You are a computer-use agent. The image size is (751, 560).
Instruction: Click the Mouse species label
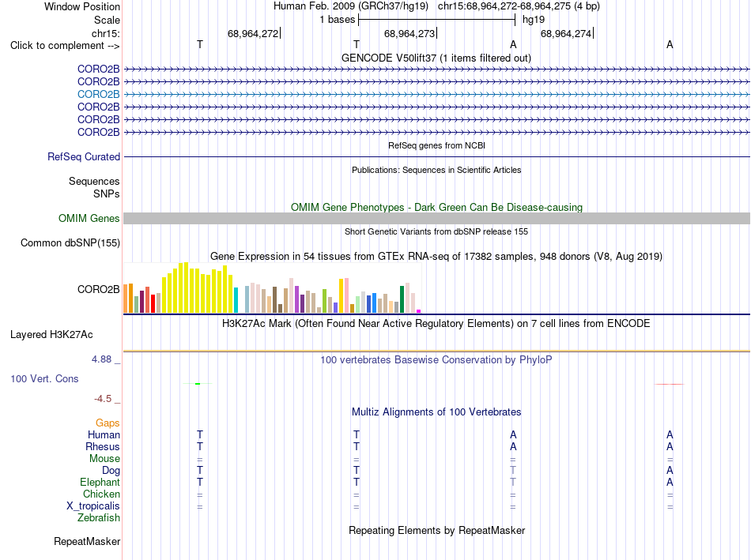(x=104, y=459)
